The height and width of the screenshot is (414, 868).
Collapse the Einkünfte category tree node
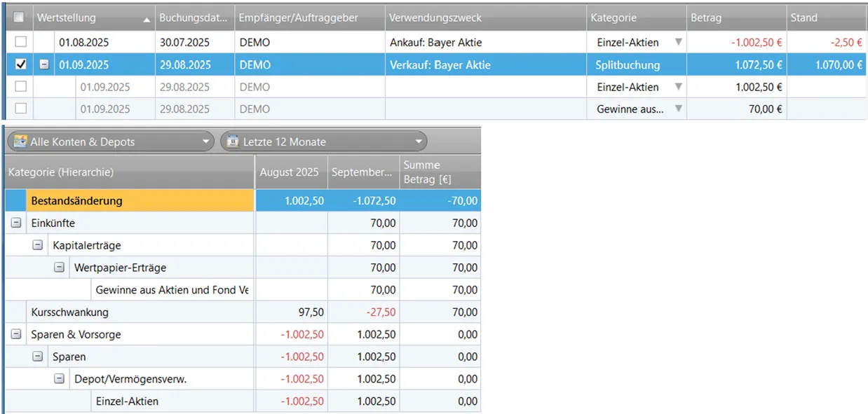click(x=16, y=223)
